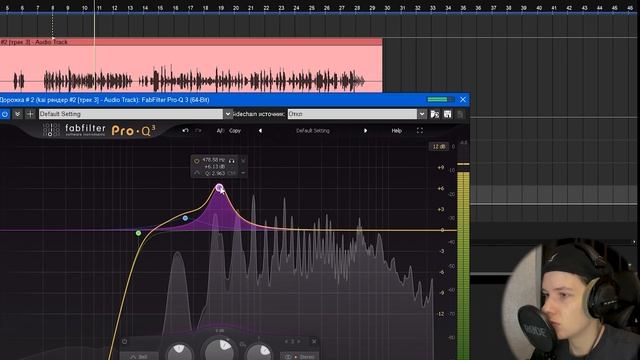
Task: Open the band tooltip dropdown arrow
Action: tap(243, 173)
